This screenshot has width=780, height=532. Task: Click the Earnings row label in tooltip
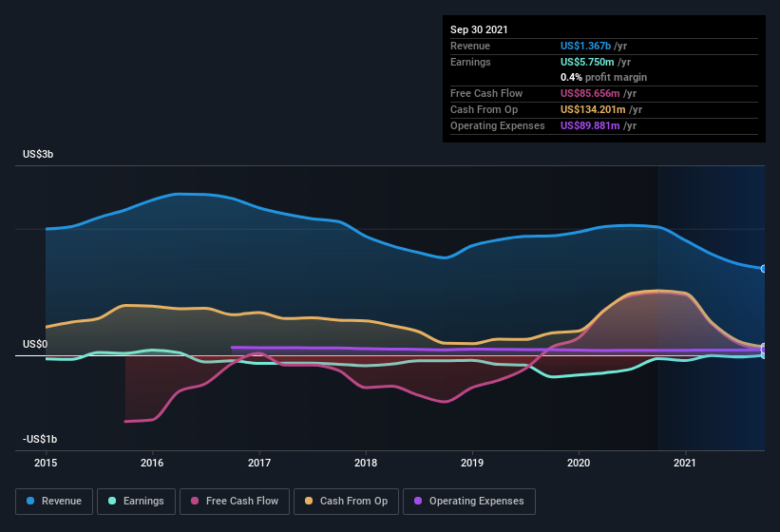470,62
